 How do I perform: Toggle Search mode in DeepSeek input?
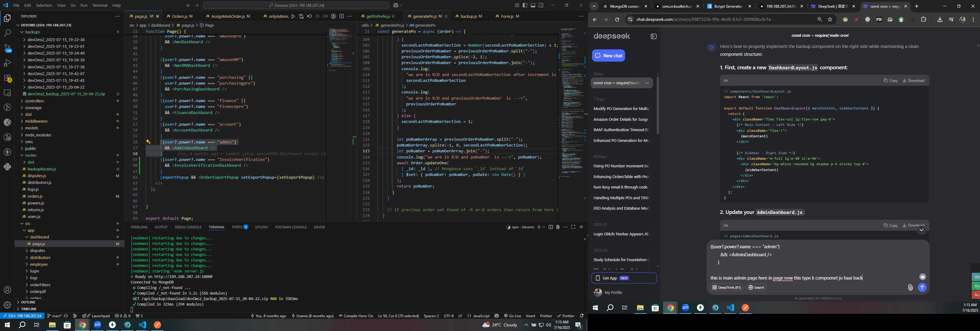756,287
